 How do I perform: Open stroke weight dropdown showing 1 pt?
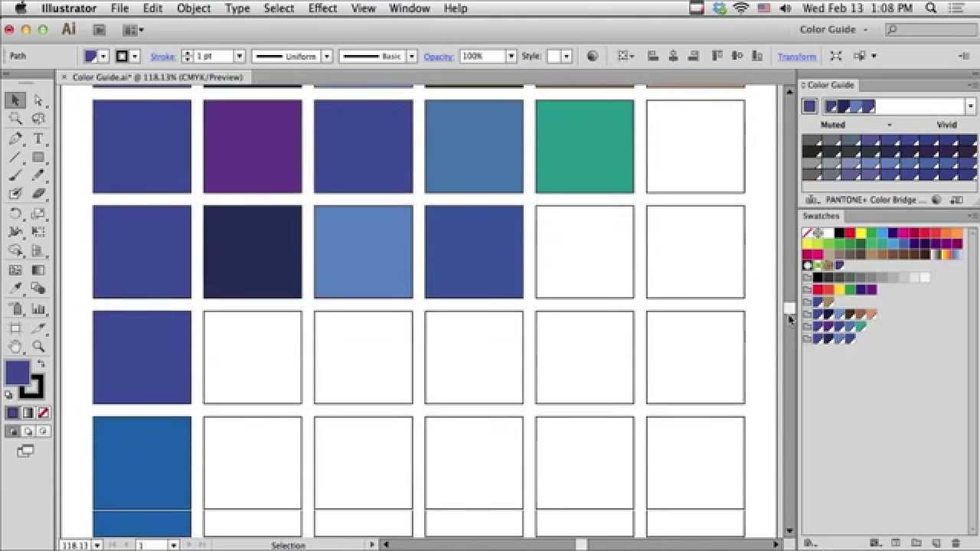pyautogui.click(x=239, y=56)
